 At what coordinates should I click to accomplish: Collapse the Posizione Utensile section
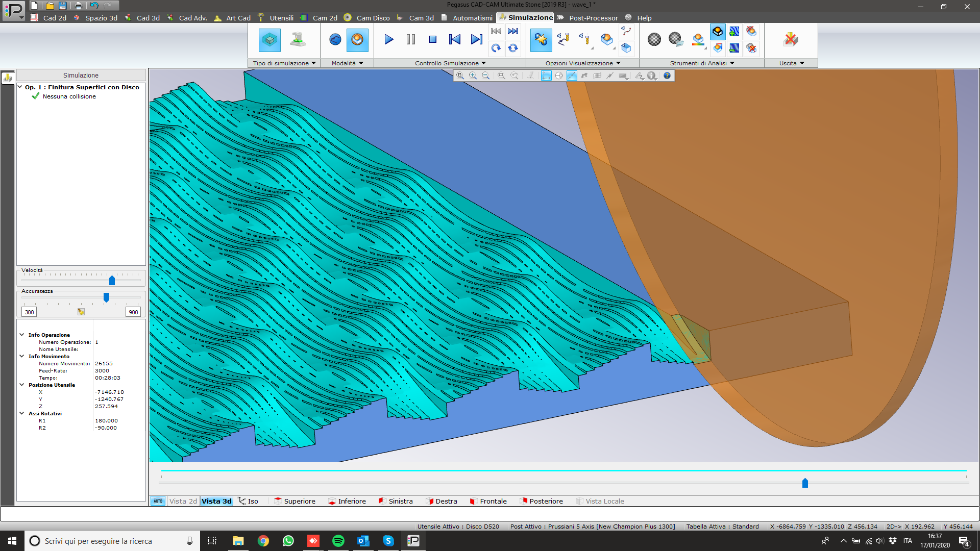point(22,385)
